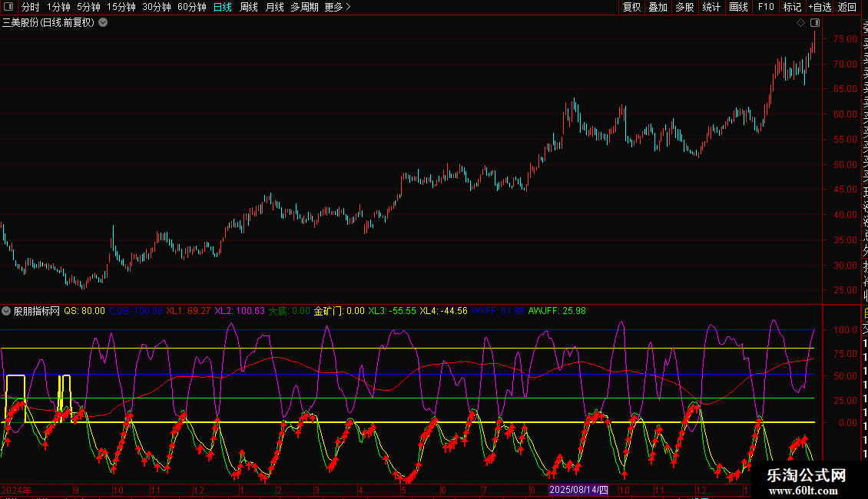Click the 标记 mark button
Image resolution: width=868 pixels, height=499 pixels.
coord(792,7)
